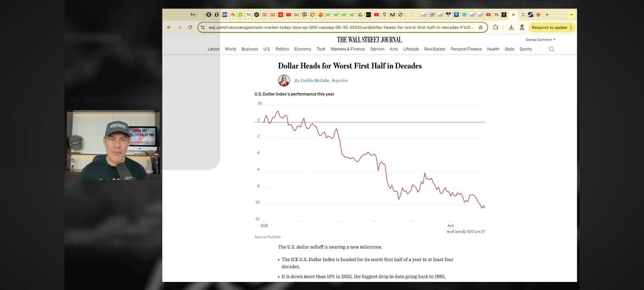Expand the tab search dropdown
The height and width of the screenshot is (290, 644).
[x=571, y=15]
